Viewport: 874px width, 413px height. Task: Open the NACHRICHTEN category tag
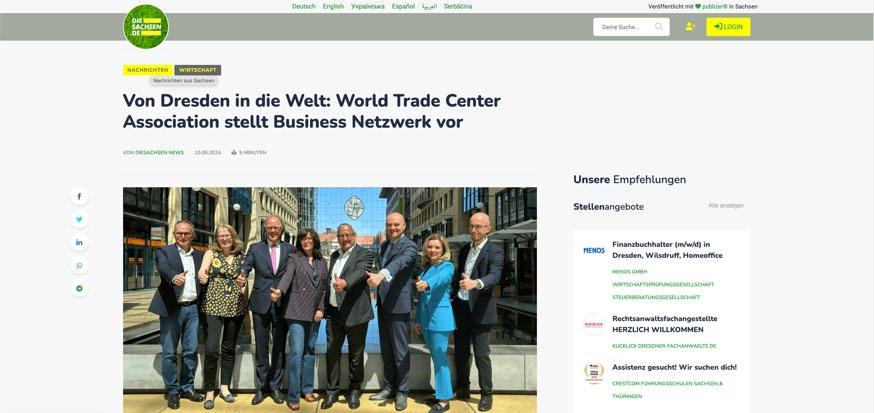148,70
